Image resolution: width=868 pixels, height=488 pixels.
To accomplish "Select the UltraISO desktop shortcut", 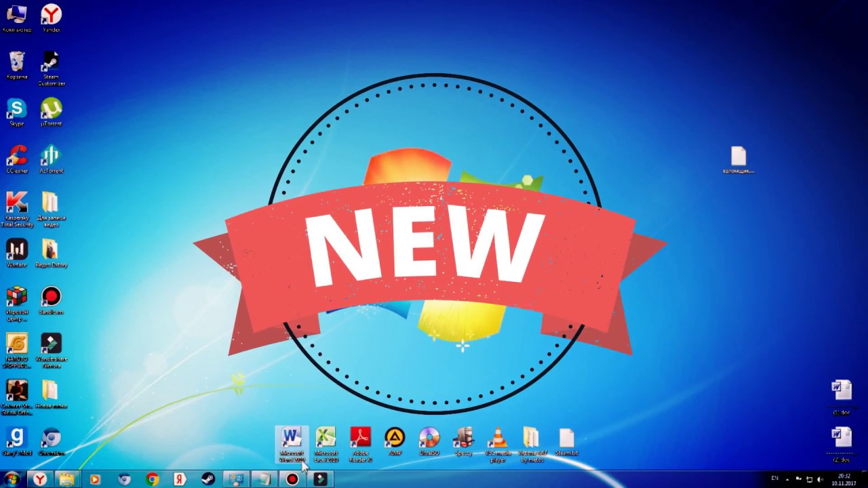I will pos(429,441).
